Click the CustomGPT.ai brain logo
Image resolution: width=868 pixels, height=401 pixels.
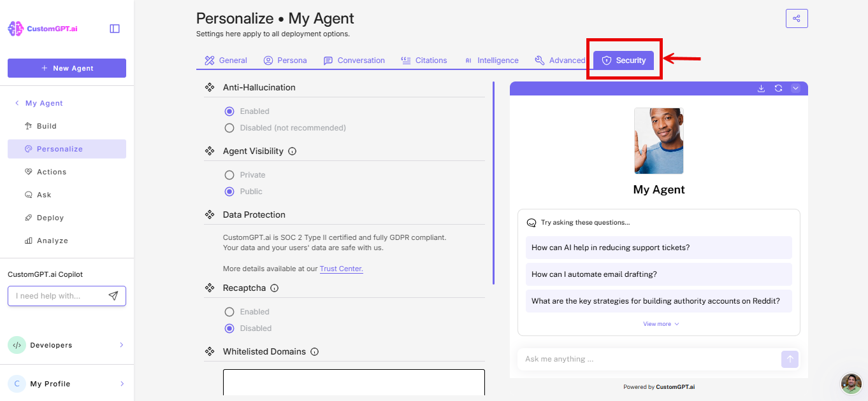coord(15,29)
